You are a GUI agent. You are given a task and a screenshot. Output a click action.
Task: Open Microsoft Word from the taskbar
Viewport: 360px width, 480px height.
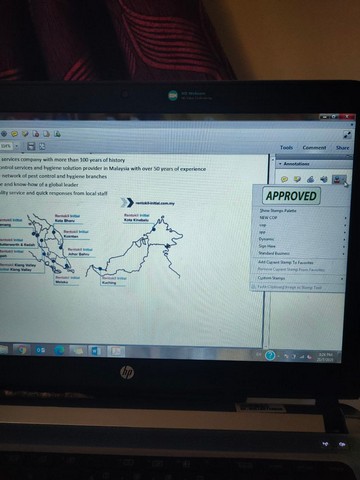[96, 351]
